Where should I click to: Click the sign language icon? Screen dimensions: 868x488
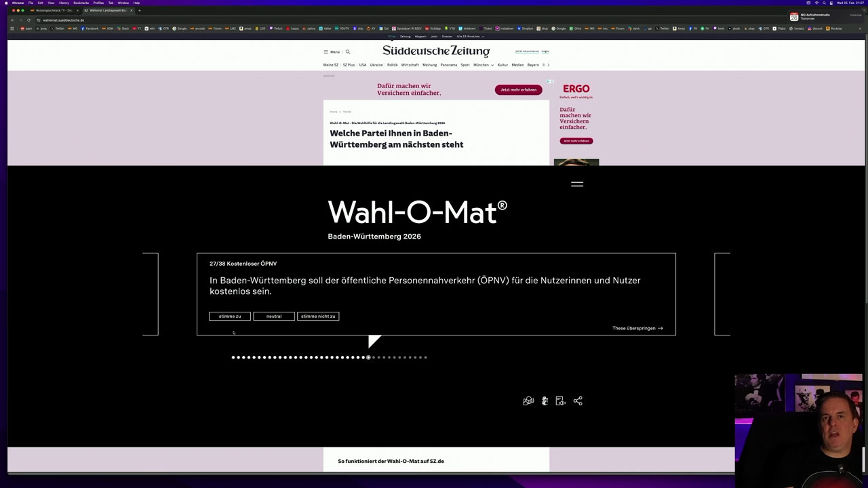(545, 401)
